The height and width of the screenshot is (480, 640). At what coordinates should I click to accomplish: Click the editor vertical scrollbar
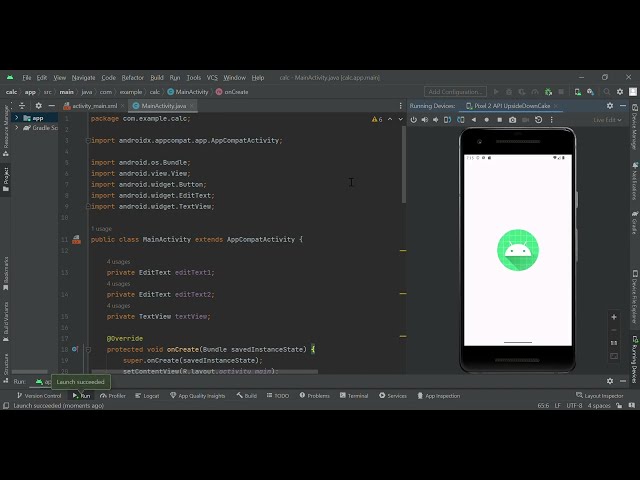pos(404,164)
